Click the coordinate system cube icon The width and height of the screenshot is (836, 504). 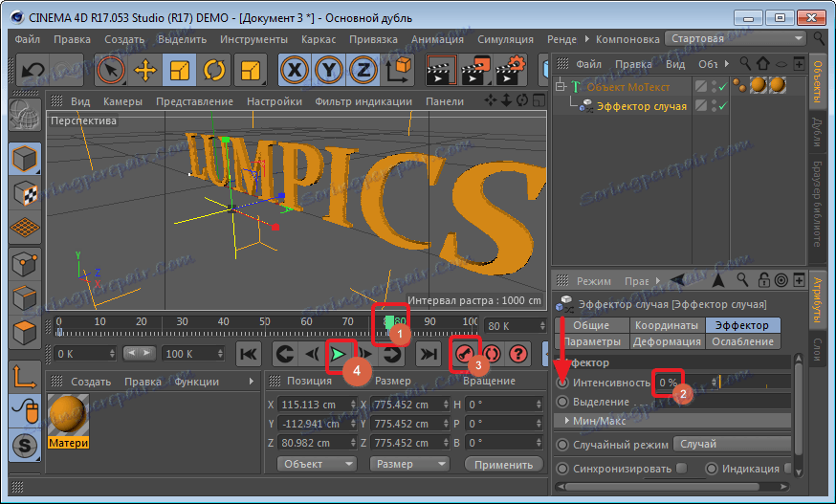click(398, 70)
